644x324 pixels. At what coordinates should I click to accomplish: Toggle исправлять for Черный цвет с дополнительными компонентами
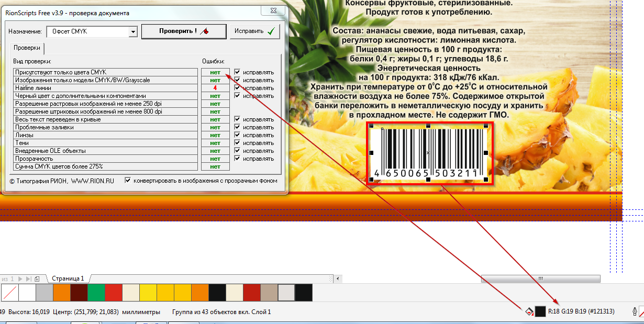[x=237, y=96]
